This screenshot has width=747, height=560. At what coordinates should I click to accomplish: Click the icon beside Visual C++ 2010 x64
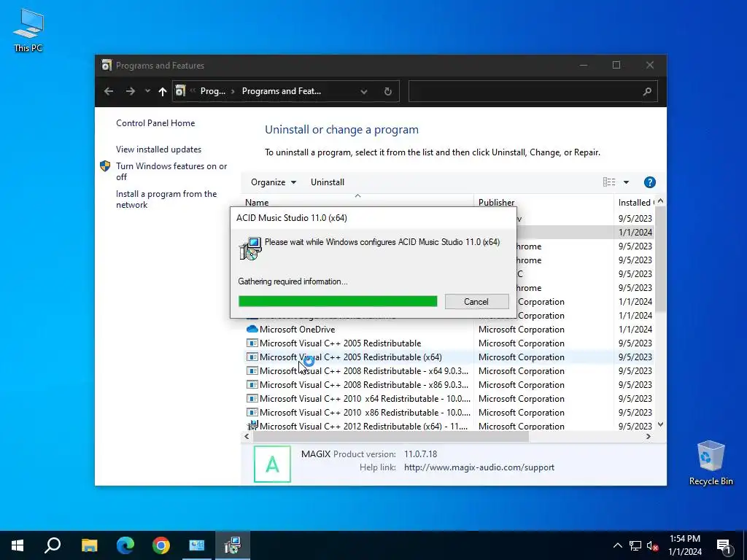click(252, 398)
